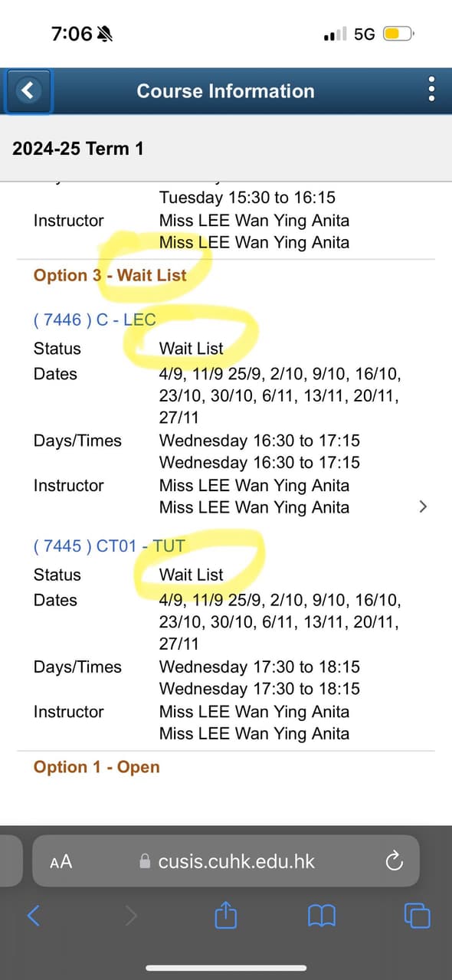Tap Safari's grayed forward chevron

point(130,916)
